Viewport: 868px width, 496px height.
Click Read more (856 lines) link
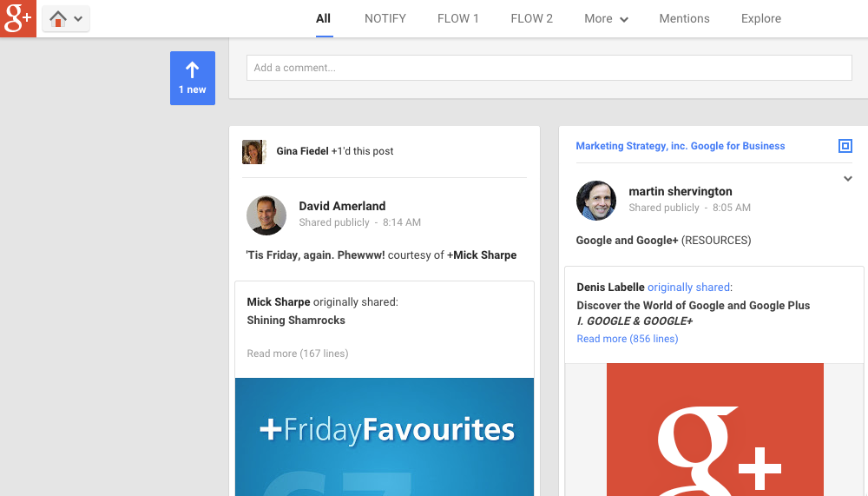[628, 339]
